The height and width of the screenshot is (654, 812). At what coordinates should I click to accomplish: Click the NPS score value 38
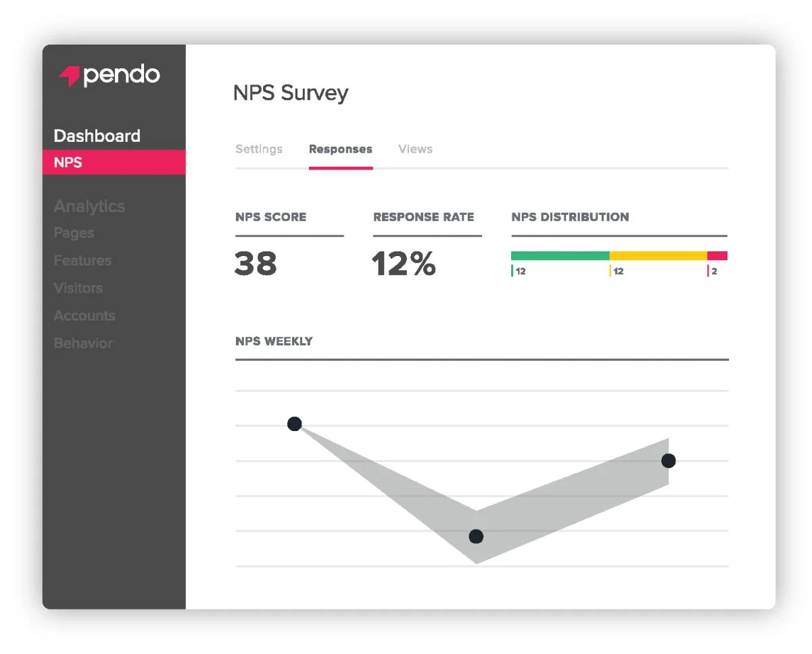click(256, 263)
